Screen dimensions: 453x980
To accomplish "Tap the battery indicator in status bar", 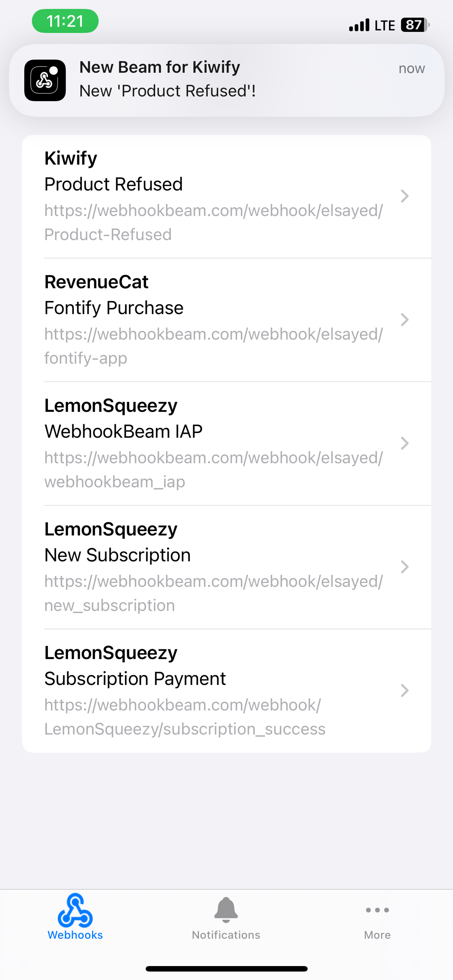I will (415, 25).
